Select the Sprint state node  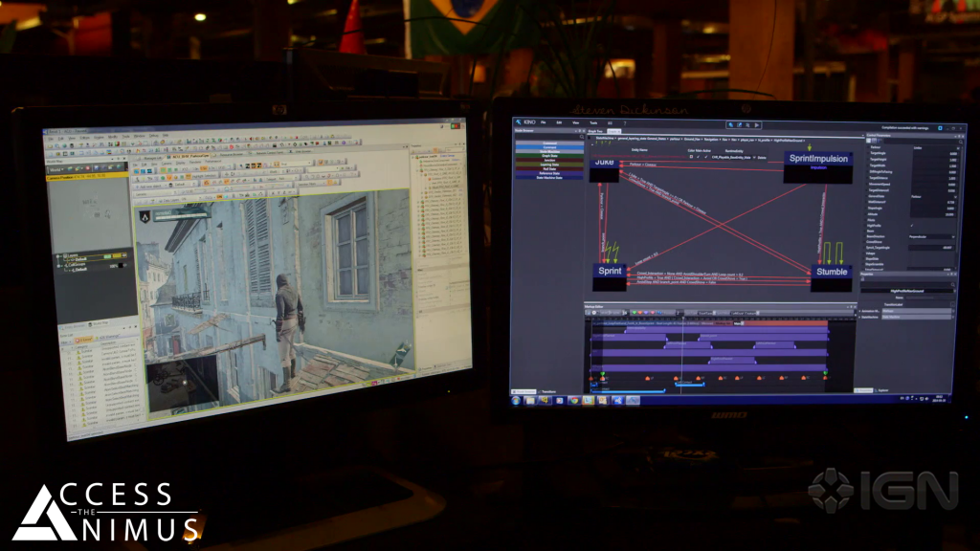610,272
